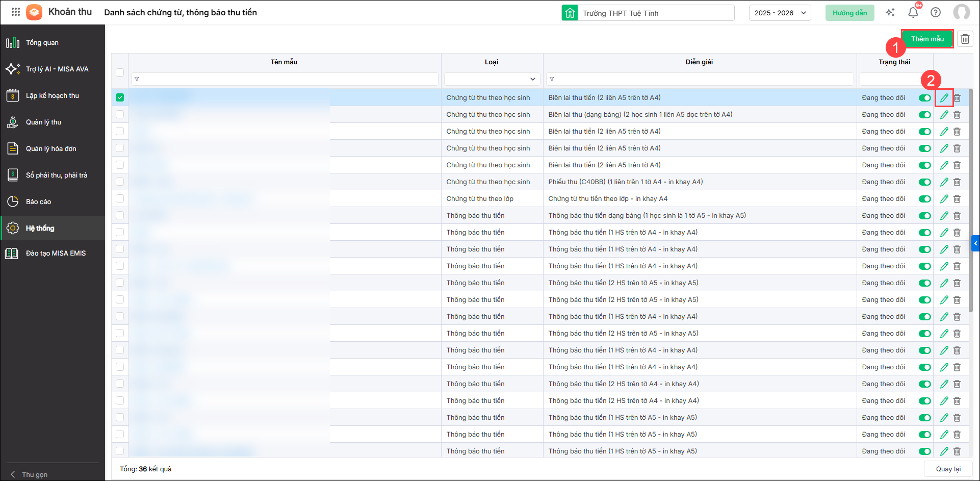980x481 pixels.
Task: Open the app launcher grid icon
Action: pos(16,12)
